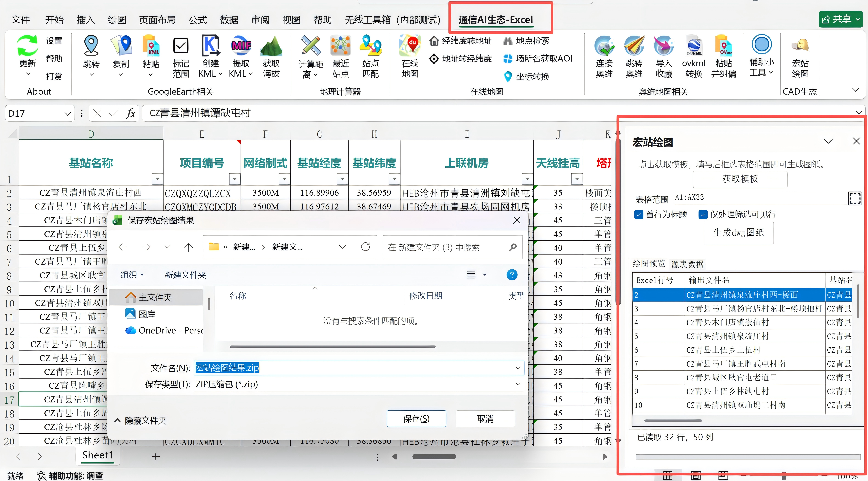
Task: Click the range selector icon beside 表格范围
Action: [x=855, y=199]
